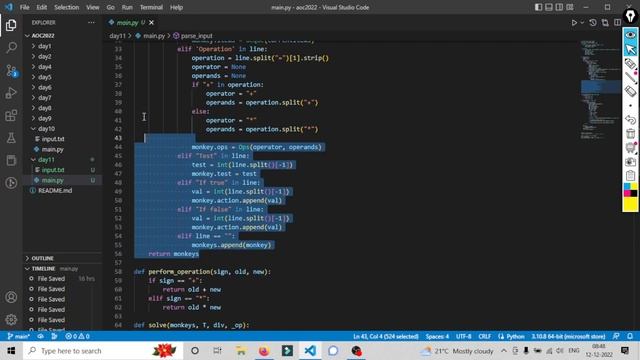Screen dimensions: 640x360
Task: Click the main* git branch indicator
Action: [18, 336]
